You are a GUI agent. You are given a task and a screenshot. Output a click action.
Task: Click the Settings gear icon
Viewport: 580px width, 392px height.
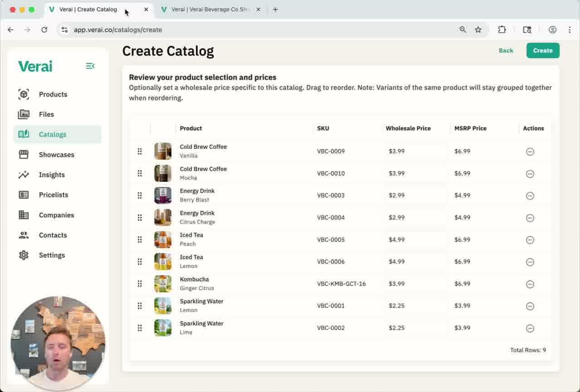24,255
